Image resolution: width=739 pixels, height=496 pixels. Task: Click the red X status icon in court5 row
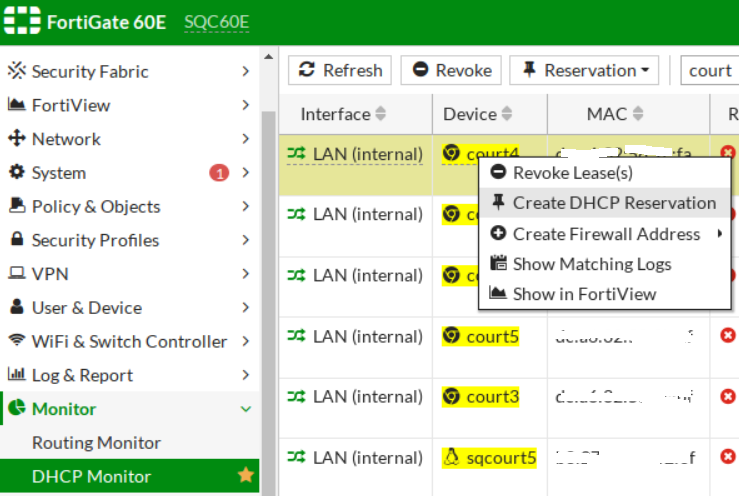(x=728, y=335)
